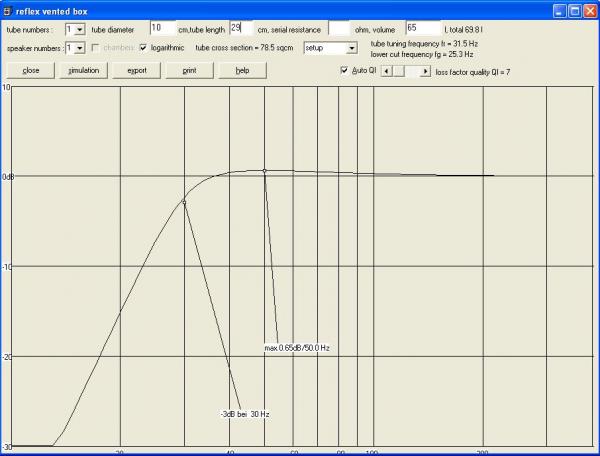Viewport: 600px width, 456px height.
Task: Click the greyed chambers checkbox
Action: point(97,47)
